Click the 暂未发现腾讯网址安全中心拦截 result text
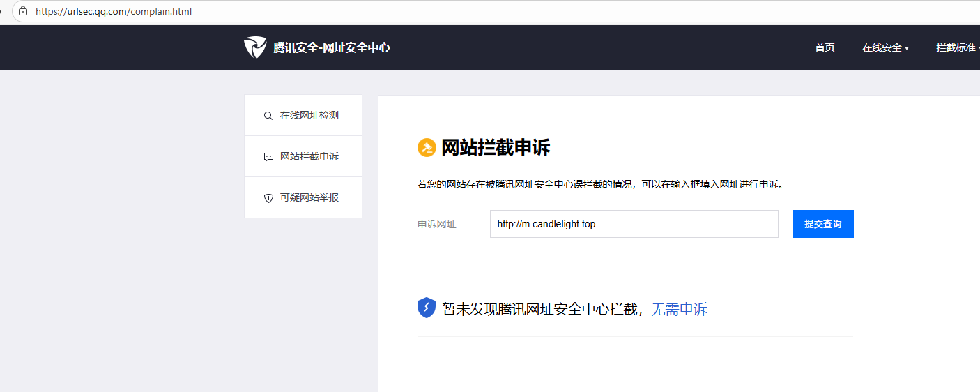 [541, 309]
